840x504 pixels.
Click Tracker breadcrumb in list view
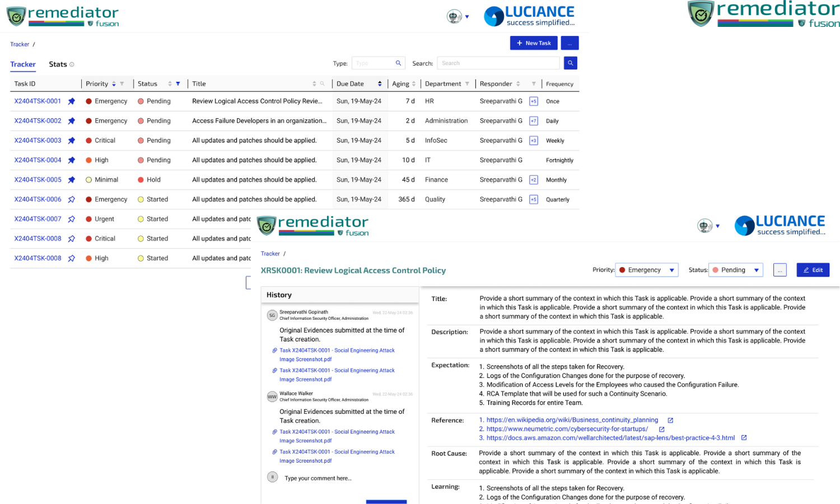click(20, 44)
